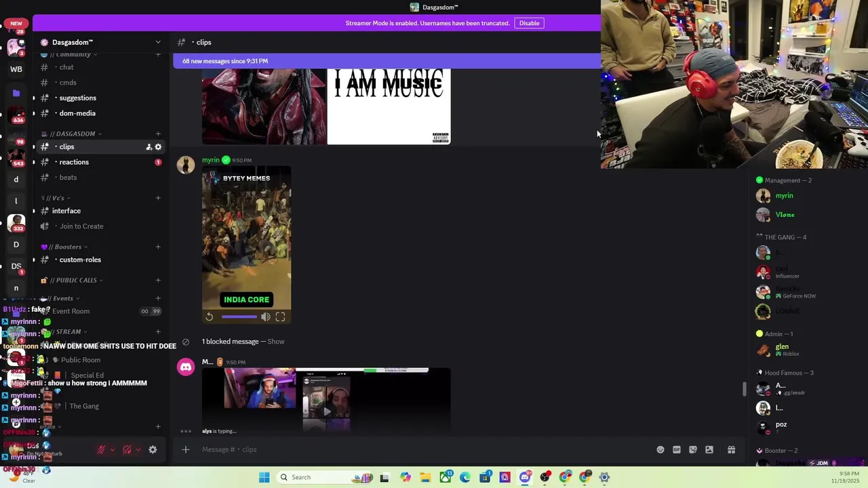Click the chat messages scrollbar
This screenshot has width=868, height=488.
pyautogui.click(x=744, y=389)
